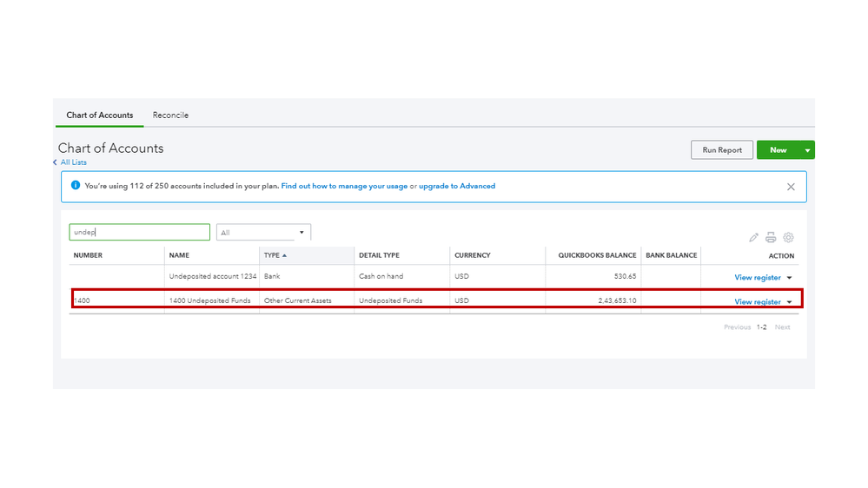868x488 pixels.
Task: Click the 2,43,653.10 balance value
Action: (617, 300)
